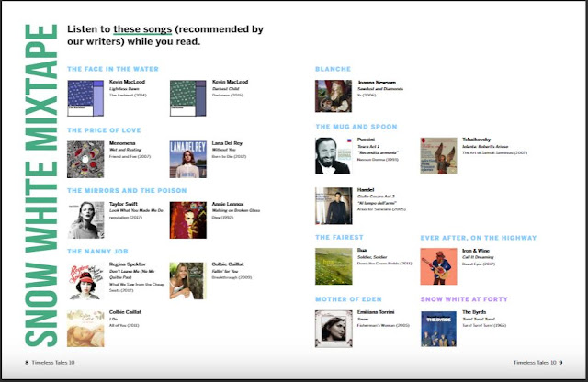The image size is (588, 382).
Task: Click Taylor Swift reputation album cover
Action: coord(85,219)
